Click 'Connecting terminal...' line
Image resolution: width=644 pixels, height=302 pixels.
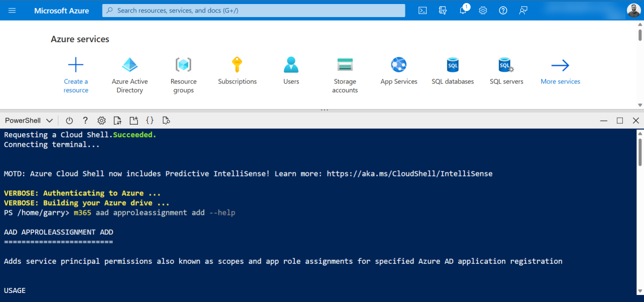click(x=52, y=145)
